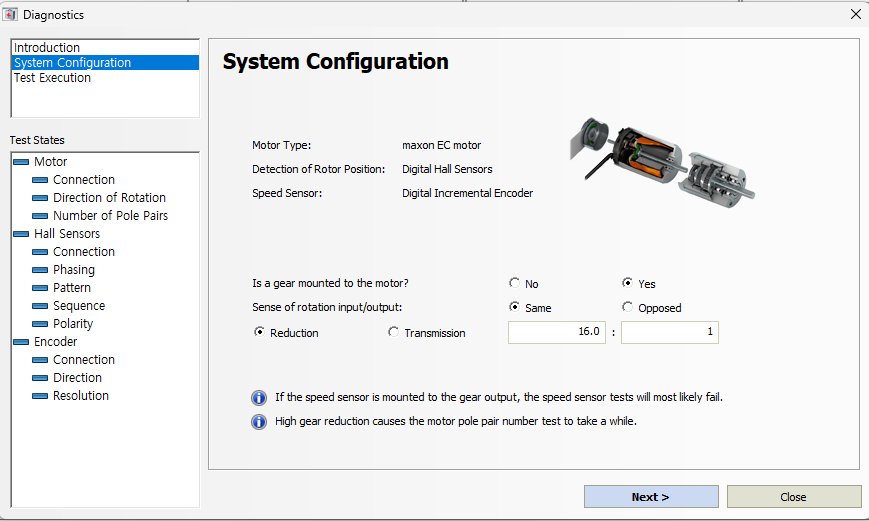Choose Opposed sense of rotation
Image resolution: width=869 pixels, height=521 pixels.
[627, 307]
